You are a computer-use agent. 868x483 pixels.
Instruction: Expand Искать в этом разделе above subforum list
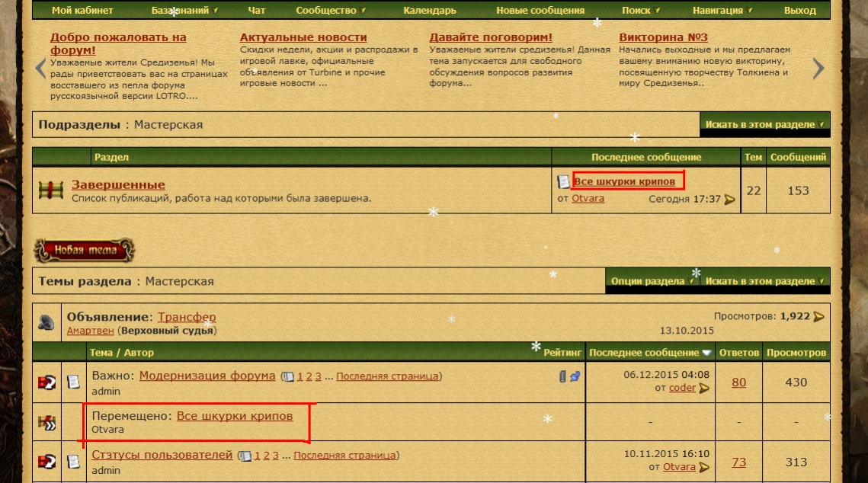pyautogui.click(x=764, y=124)
